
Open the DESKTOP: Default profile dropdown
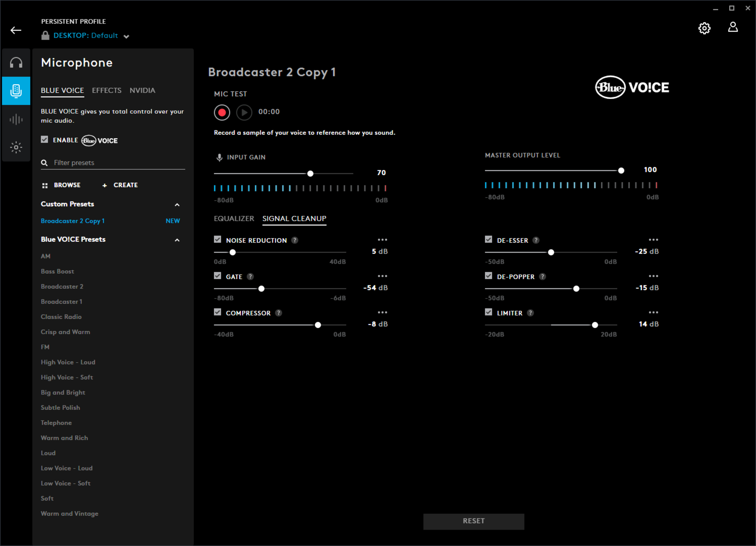coord(126,36)
